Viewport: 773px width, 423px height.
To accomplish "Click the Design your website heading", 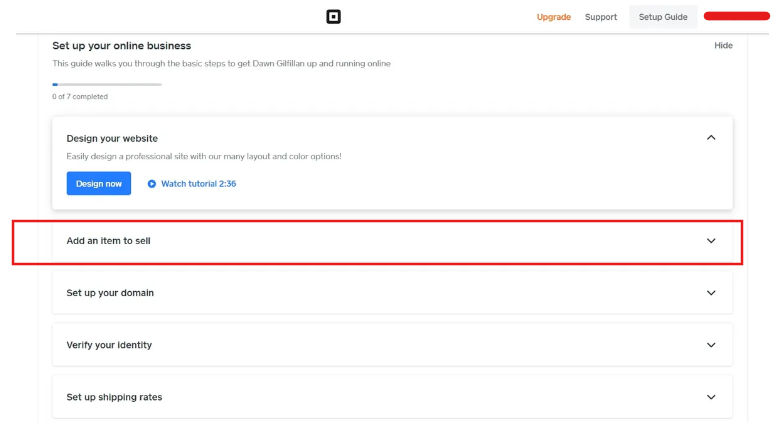I will 112,139.
